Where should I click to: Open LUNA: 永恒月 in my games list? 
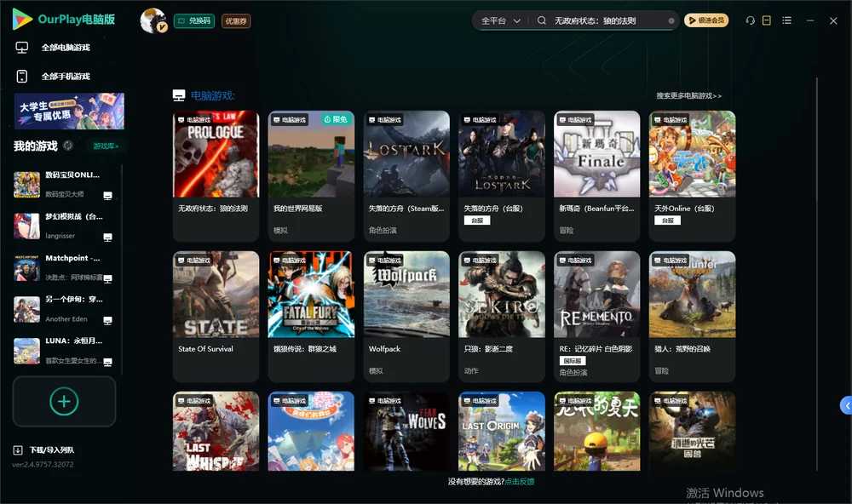pos(64,351)
